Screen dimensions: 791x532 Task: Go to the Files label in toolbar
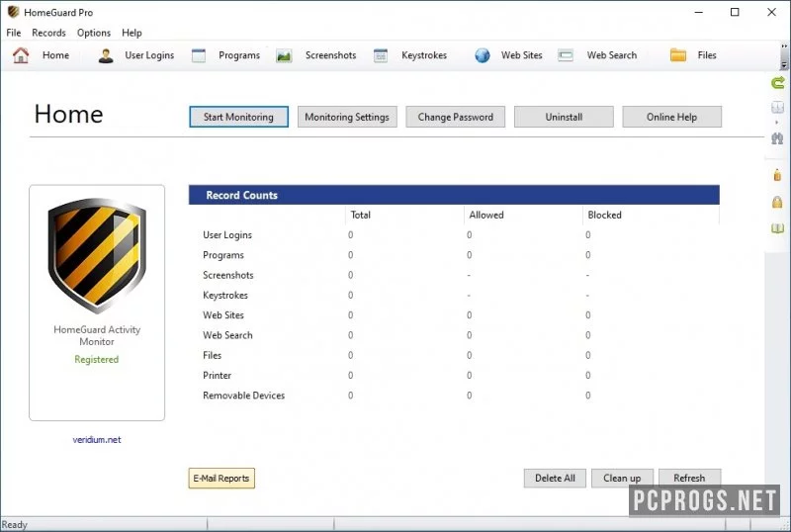[707, 55]
